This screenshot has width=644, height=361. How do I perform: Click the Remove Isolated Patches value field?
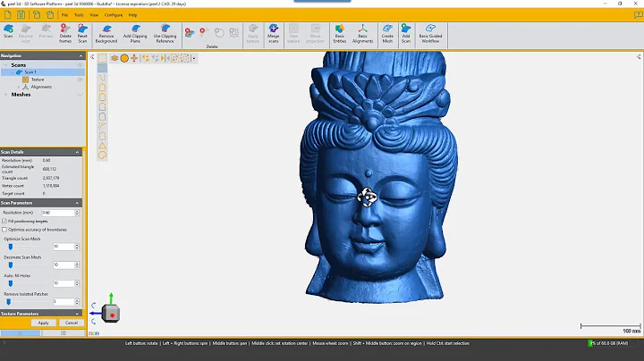(x=64, y=302)
